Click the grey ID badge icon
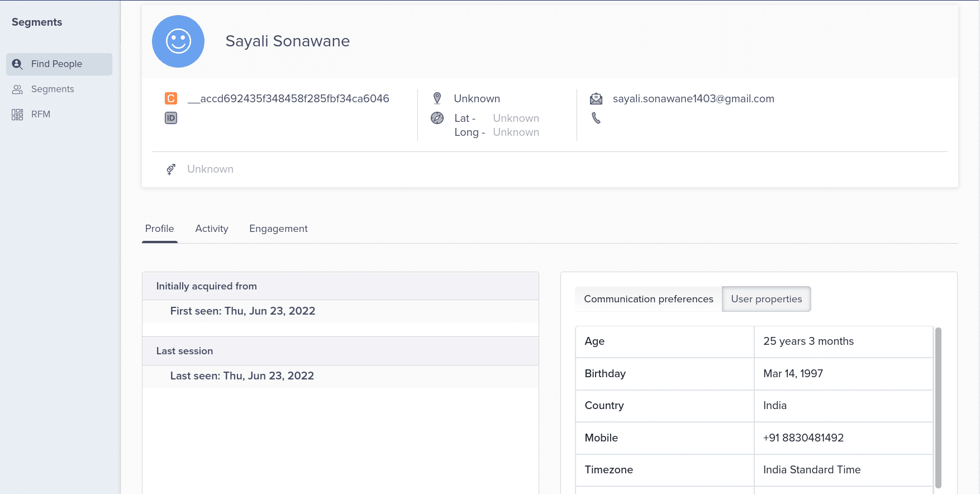Image resolution: width=980 pixels, height=494 pixels. (x=171, y=118)
